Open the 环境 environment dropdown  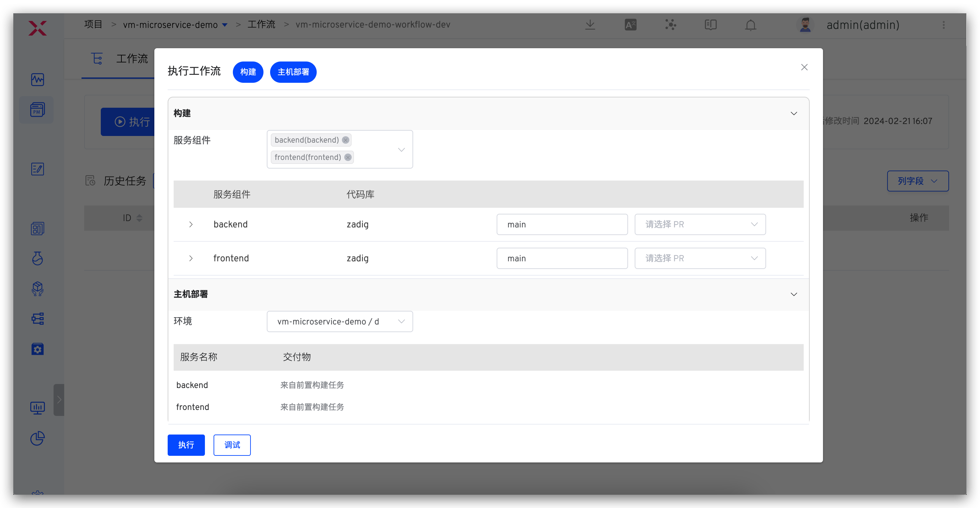[x=339, y=322]
